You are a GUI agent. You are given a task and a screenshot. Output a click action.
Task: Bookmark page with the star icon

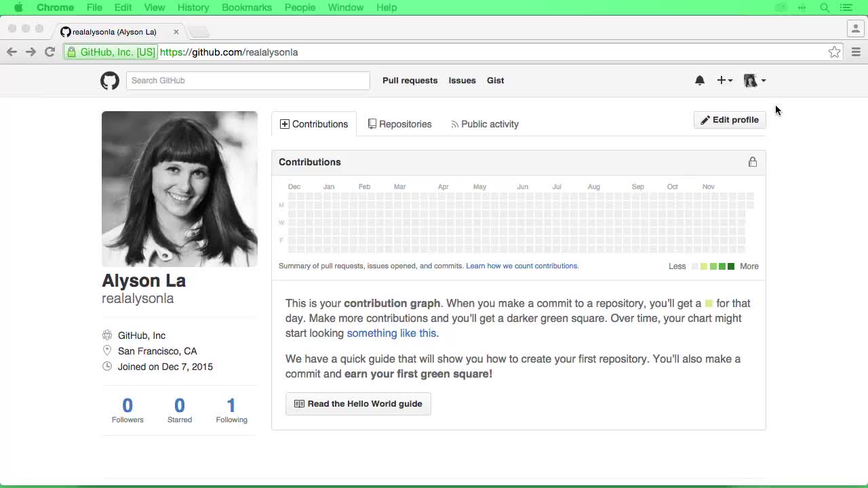[834, 52]
